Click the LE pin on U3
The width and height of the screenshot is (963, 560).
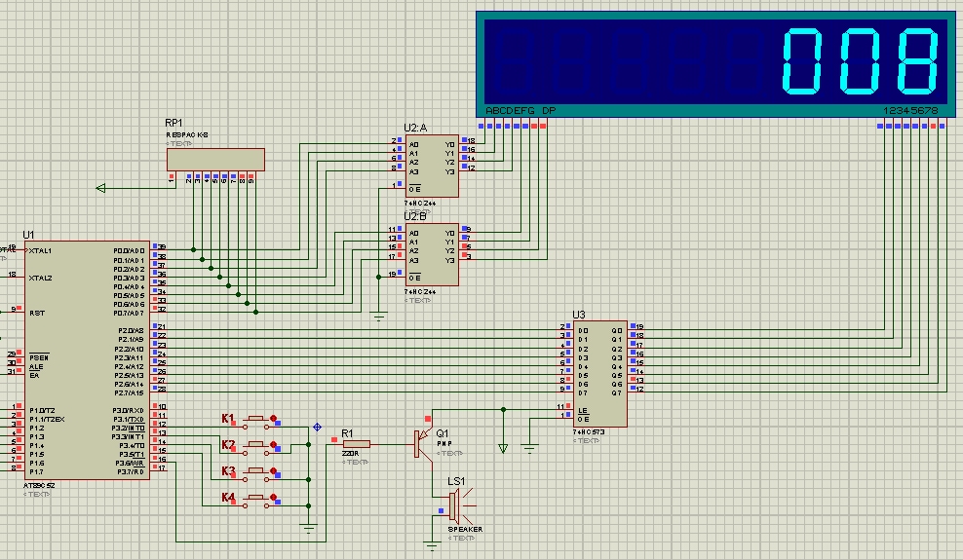click(583, 407)
